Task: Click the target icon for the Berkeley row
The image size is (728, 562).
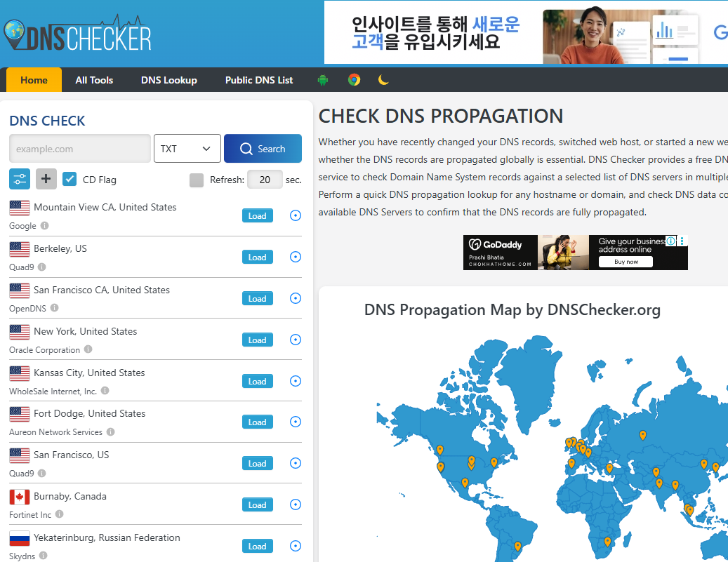Action: pos(296,257)
